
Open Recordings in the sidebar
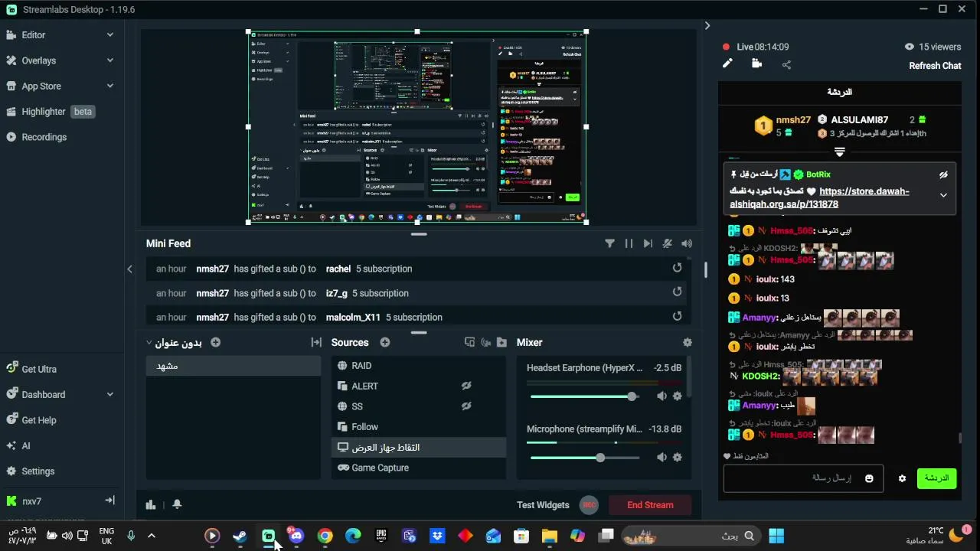coord(44,137)
